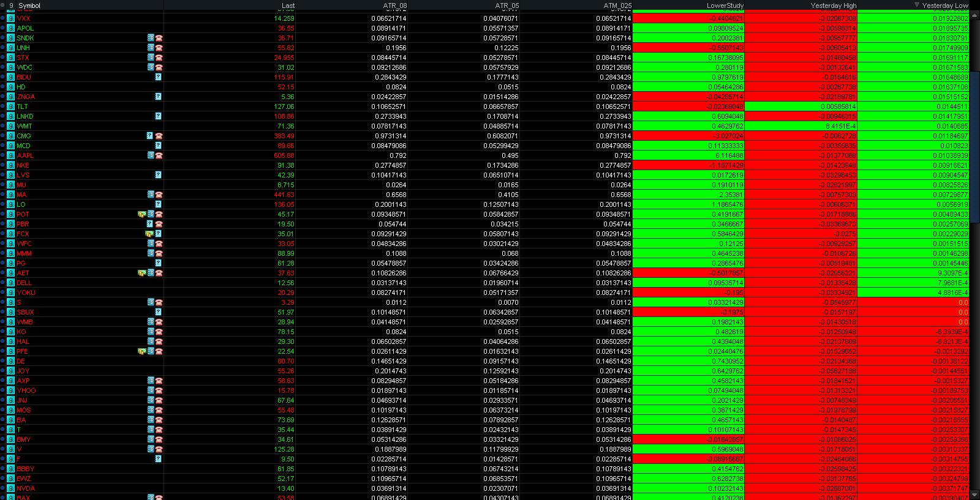Click the green money icon in the FCX row
980x500 pixels.
(x=149, y=234)
